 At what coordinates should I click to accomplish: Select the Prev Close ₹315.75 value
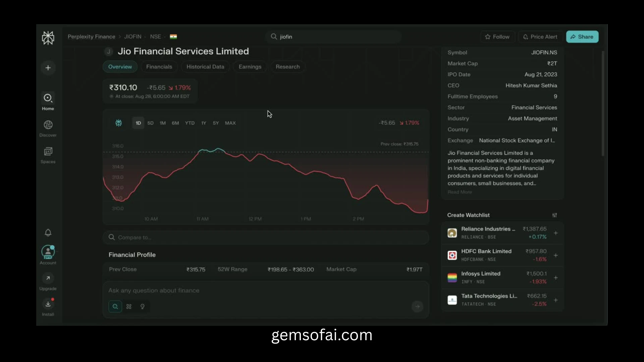click(x=196, y=269)
